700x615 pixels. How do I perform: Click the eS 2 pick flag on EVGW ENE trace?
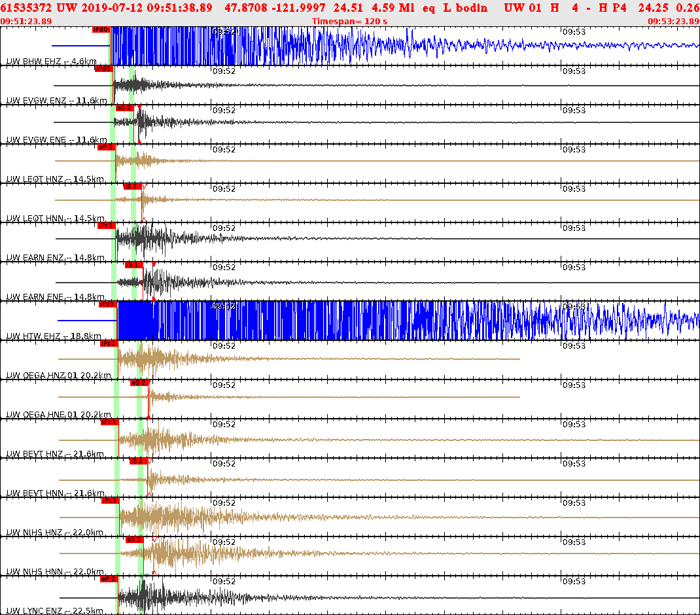pos(124,108)
